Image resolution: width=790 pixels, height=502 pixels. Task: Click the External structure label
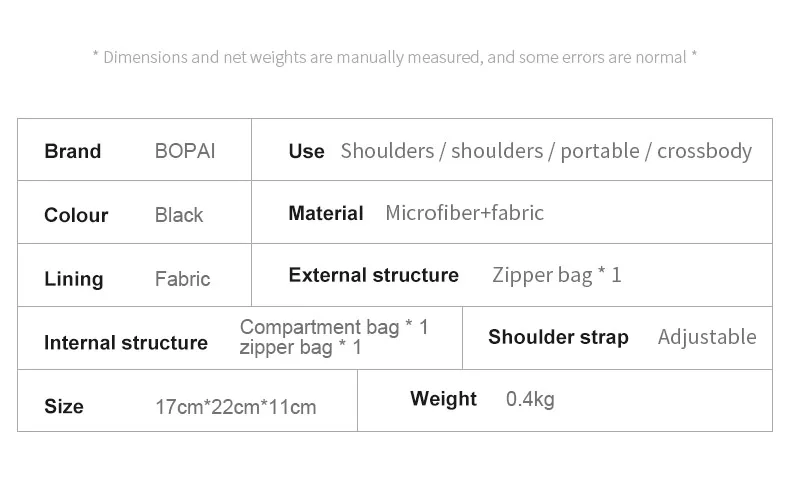pyautogui.click(x=373, y=275)
